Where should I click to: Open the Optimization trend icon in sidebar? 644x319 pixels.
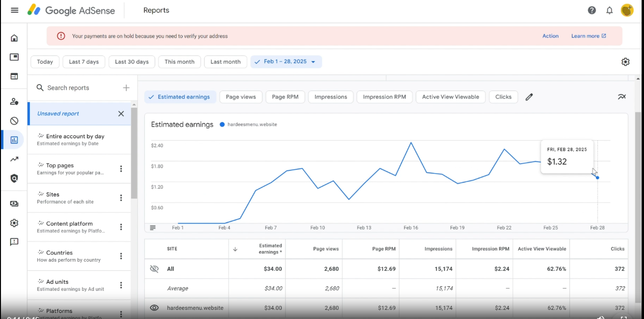pyautogui.click(x=14, y=159)
